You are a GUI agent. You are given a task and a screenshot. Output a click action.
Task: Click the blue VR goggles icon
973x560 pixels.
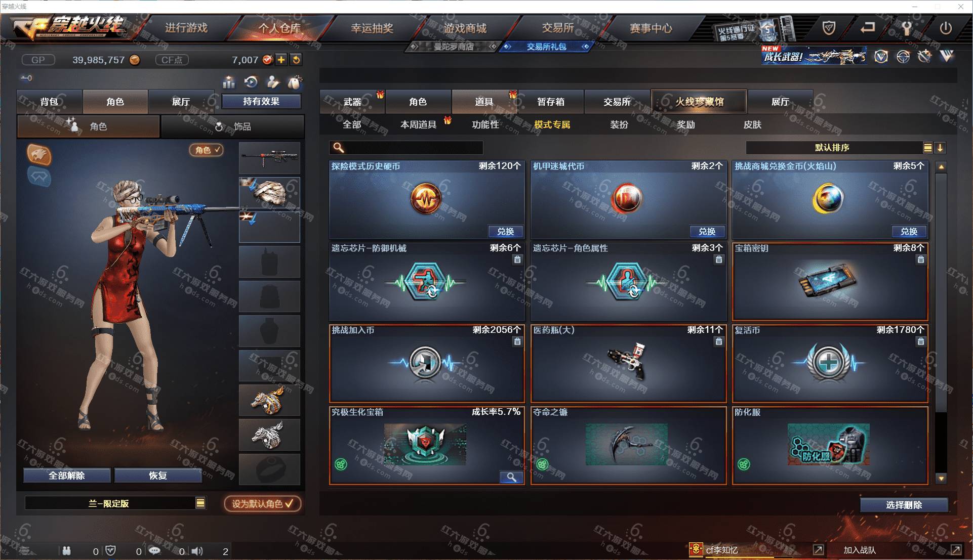click(x=39, y=177)
